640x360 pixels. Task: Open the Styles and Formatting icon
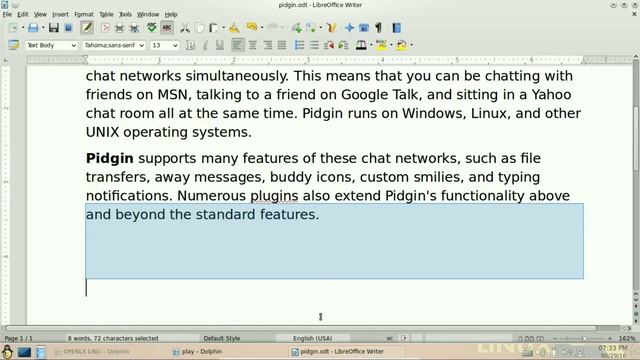coord(13,45)
